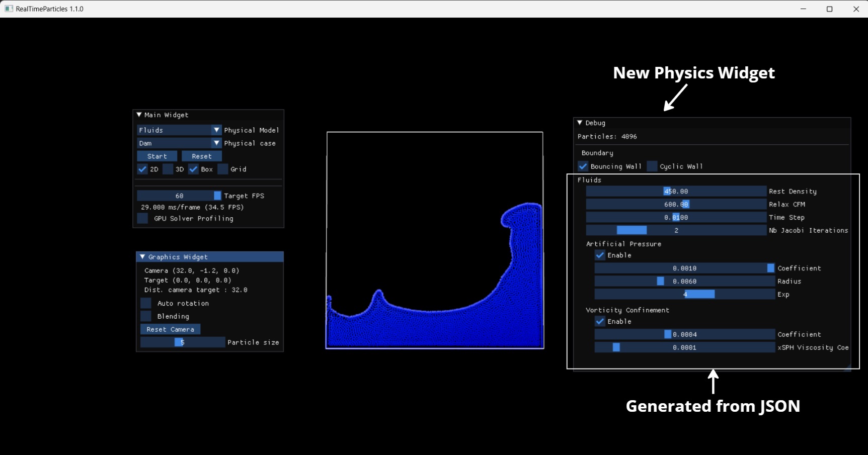
Task: Click the Nb Jacobi Iterations slider
Action: click(x=676, y=230)
